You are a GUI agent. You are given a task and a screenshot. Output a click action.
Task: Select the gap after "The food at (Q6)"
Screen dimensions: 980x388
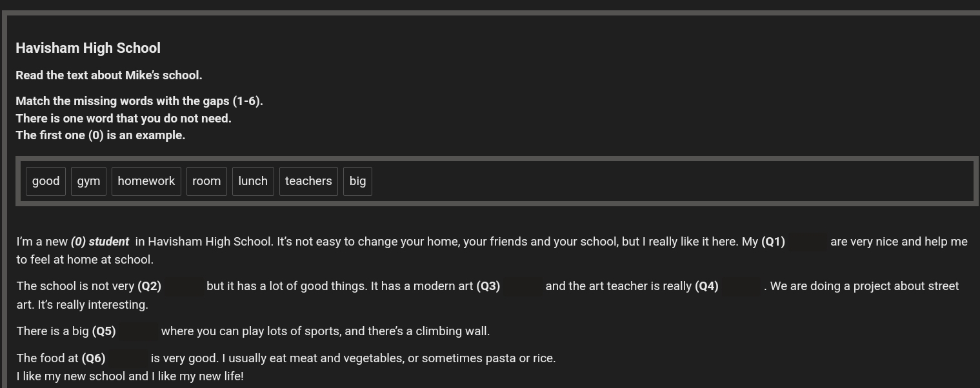[128, 358]
